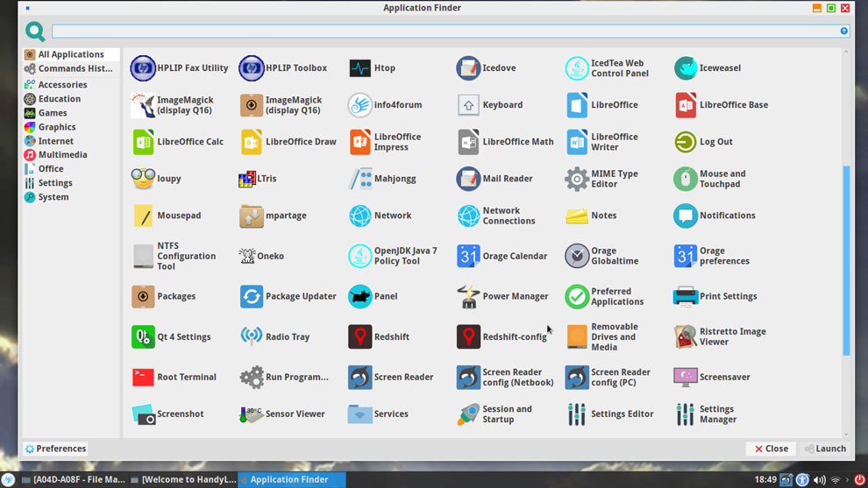Select the HPLIP Toolbox application icon
Screen dimensions: 868x488
[252, 68]
